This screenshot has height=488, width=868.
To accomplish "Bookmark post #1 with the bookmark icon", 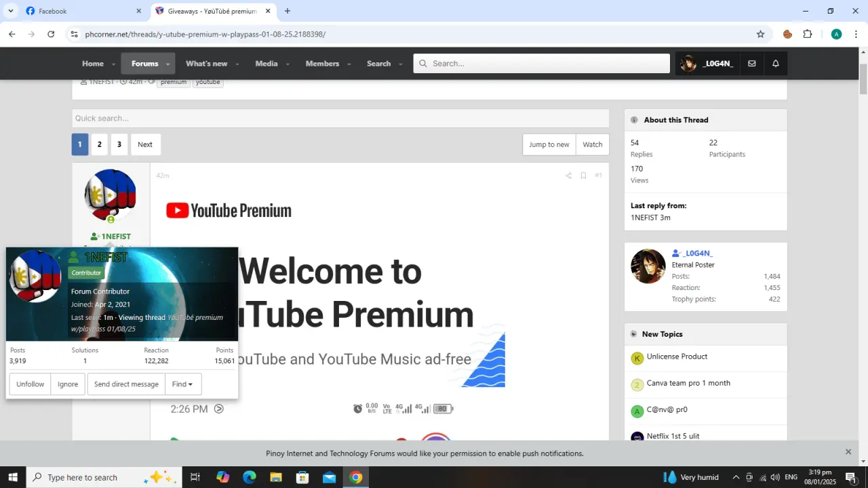I will pos(583,176).
